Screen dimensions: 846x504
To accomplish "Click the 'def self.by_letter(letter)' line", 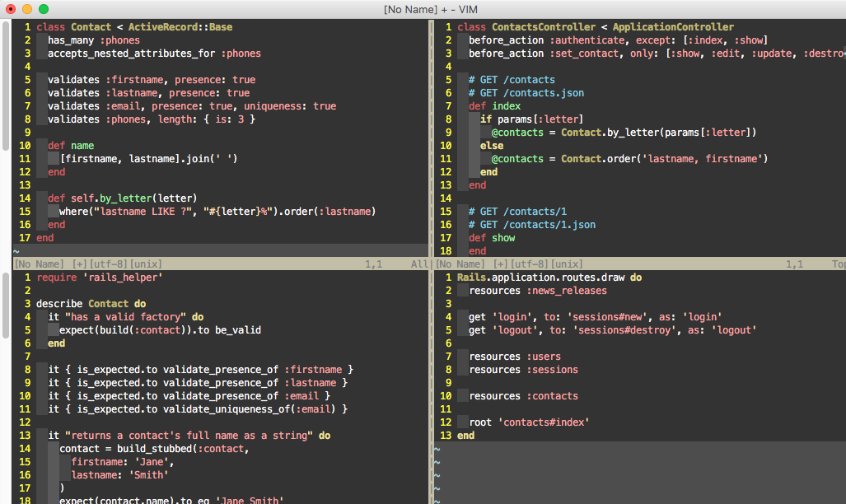I will tap(122, 198).
